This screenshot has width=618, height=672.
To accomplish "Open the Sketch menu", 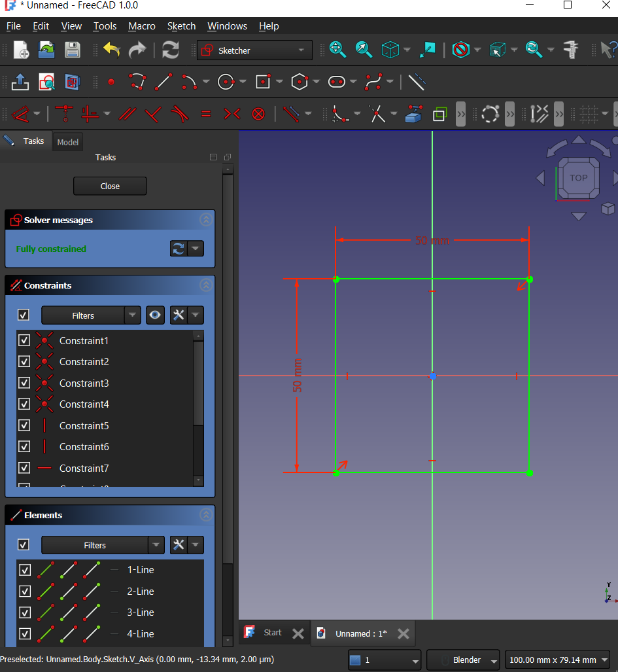I will [181, 26].
